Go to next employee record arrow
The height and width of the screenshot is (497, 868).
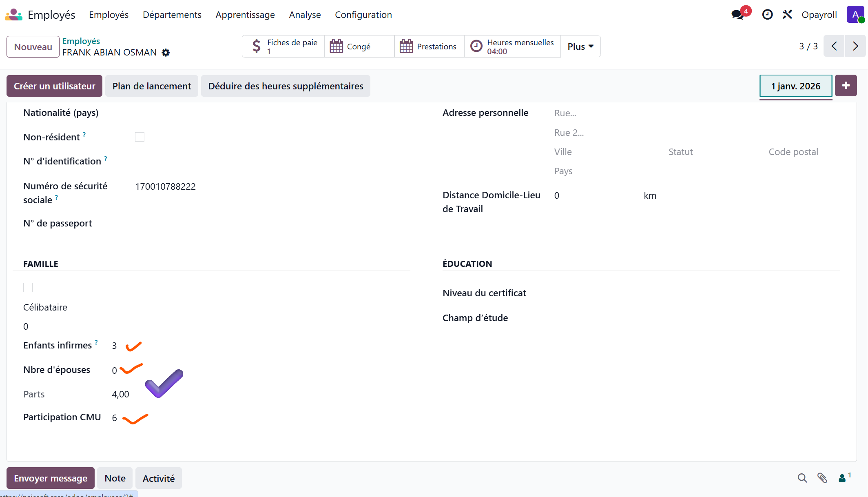(x=855, y=46)
